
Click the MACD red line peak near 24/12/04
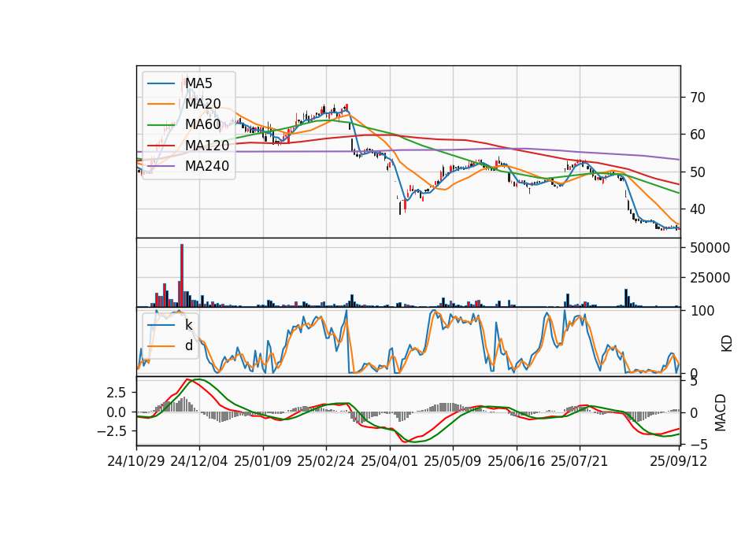tap(188, 379)
